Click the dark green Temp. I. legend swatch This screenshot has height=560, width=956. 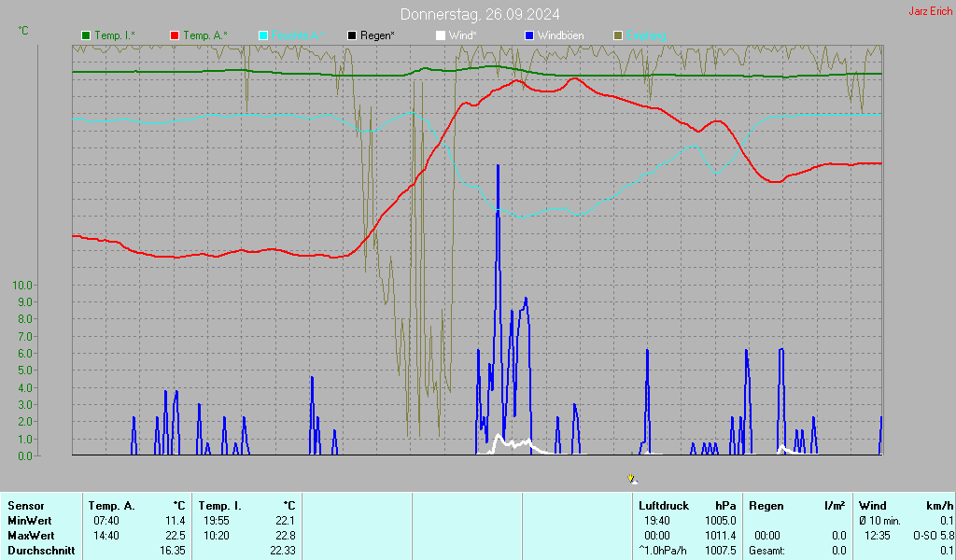tap(86, 36)
